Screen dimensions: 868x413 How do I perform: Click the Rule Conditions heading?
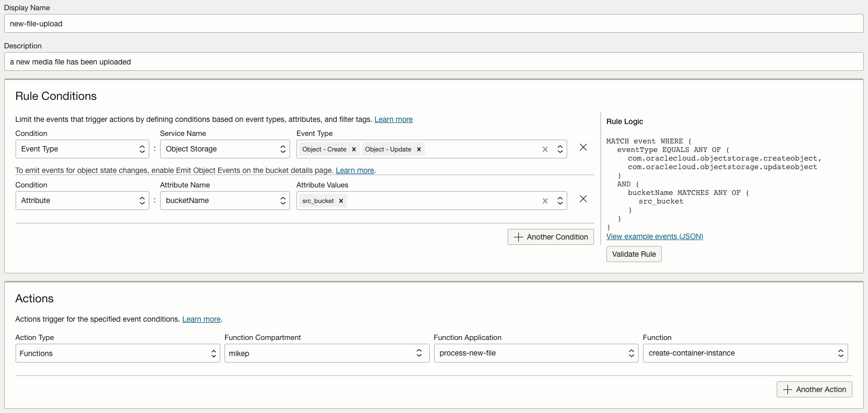point(56,96)
